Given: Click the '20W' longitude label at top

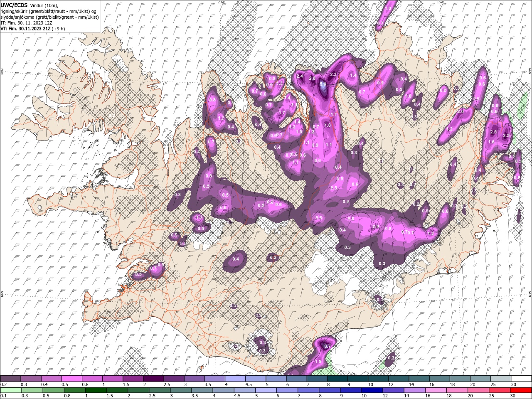Looking at the screenshot, I should (x=221, y=2).
